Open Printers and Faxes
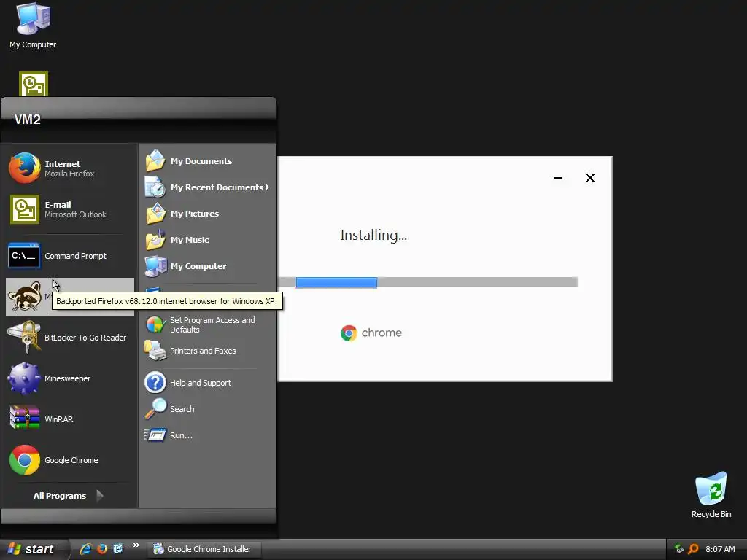This screenshot has width=747, height=560. (x=207, y=351)
